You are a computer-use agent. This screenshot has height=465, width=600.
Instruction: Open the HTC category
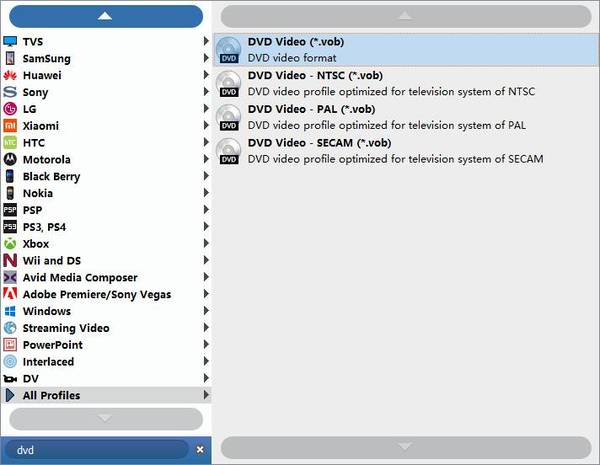click(106, 142)
